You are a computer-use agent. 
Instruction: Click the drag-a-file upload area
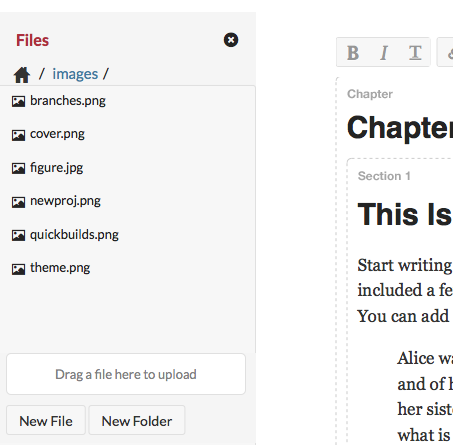click(126, 374)
